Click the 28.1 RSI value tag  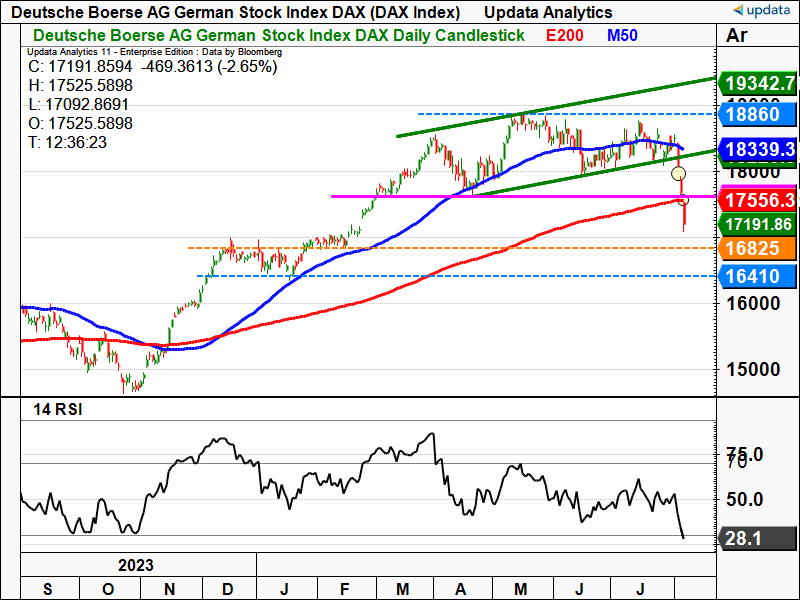[x=757, y=538]
